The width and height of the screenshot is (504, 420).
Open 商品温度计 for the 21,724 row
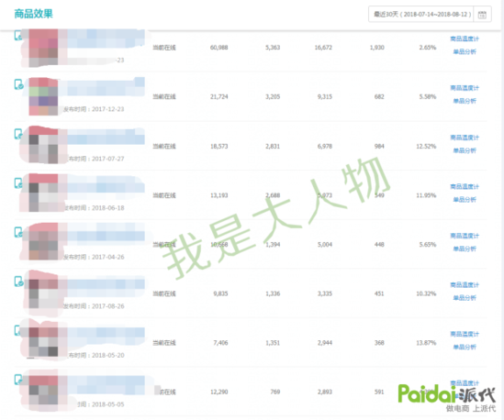pyautogui.click(x=465, y=88)
